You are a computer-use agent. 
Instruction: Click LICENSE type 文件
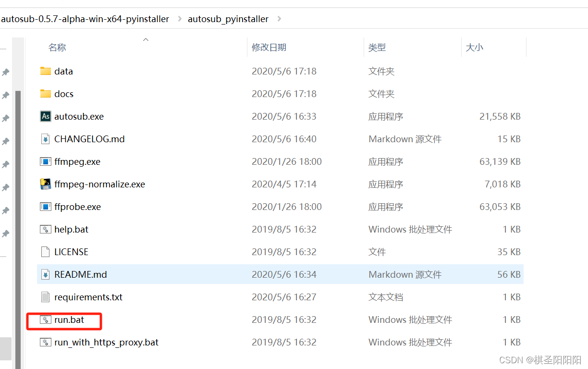click(x=377, y=252)
